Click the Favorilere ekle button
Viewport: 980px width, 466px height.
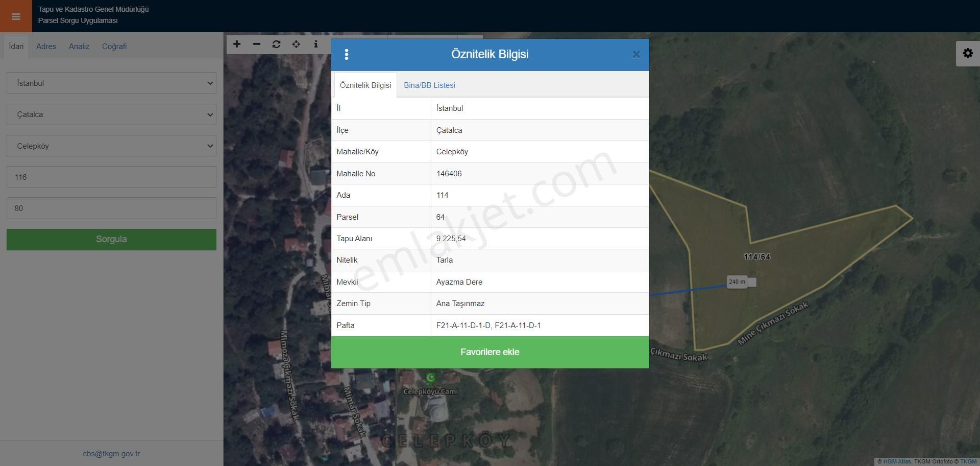[x=490, y=352]
